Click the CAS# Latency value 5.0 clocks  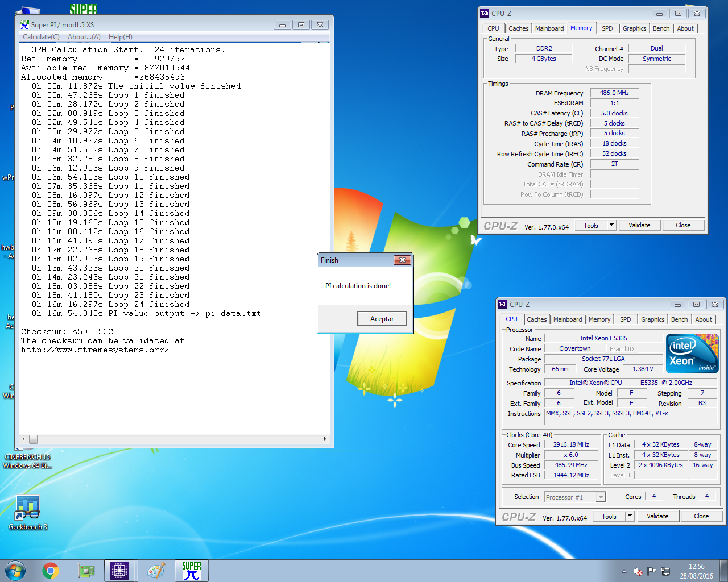(x=614, y=113)
